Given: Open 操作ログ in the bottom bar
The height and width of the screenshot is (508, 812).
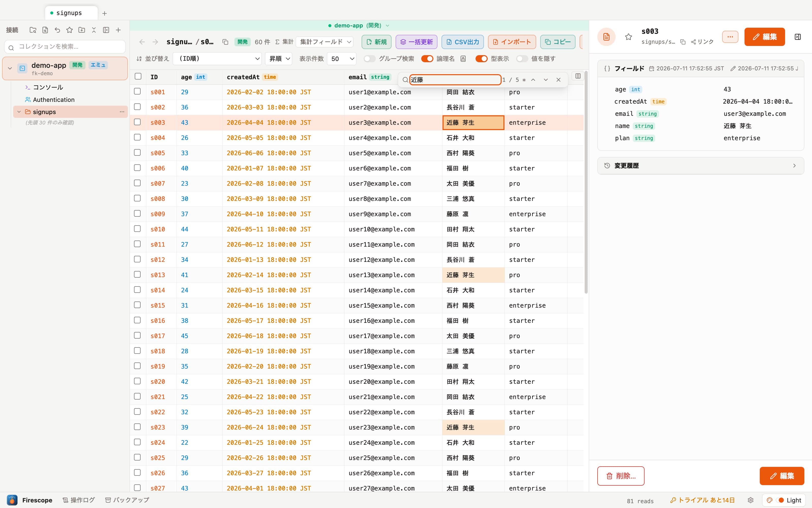Looking at the screenshot, I should tap(79, 500).
